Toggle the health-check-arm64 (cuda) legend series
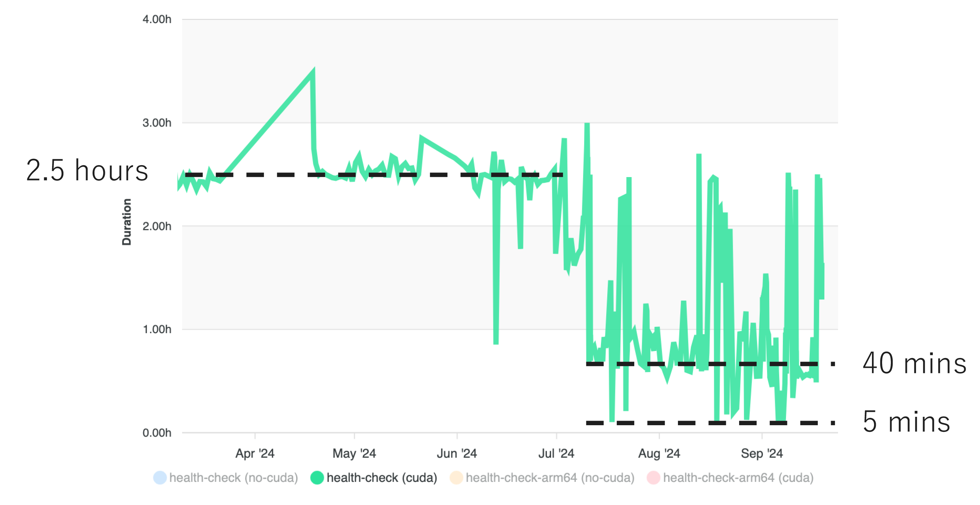The height and width of the screenshot is (505, 980). [x=730, y=478]
